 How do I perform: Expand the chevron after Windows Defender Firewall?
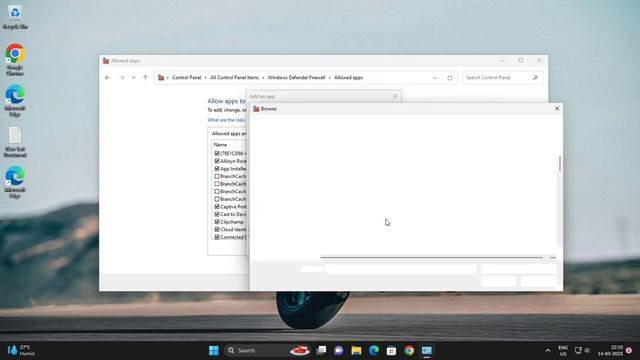click(330, 78)
